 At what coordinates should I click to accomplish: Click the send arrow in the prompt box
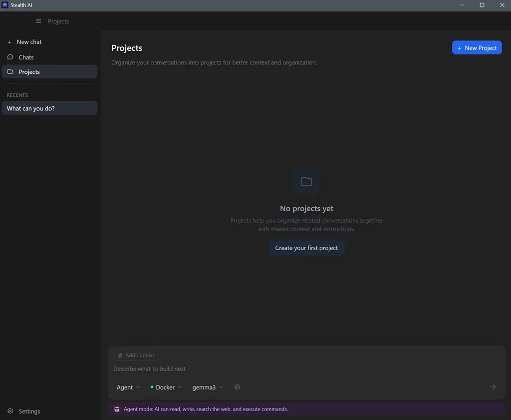point(493,387)
